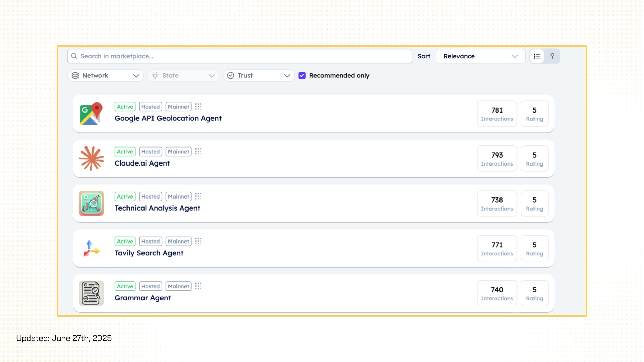Image resolution: width=644 pixels, height=362 pixels.
Task: Click Rating box on Claude.ai row
Action: click(x=535, y=158)
